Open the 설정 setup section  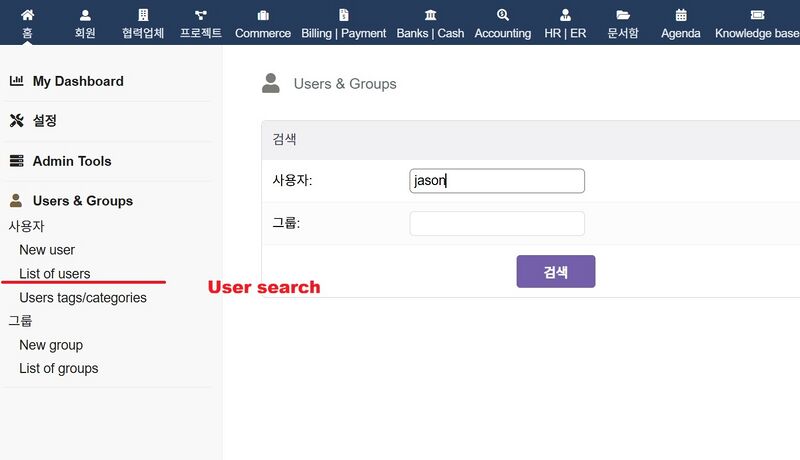pyautogui.click(x=44, y=121)
